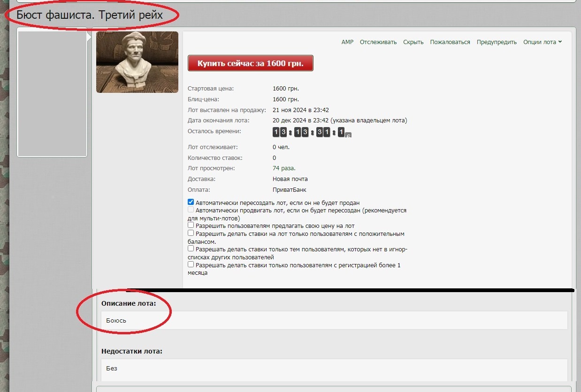Enable 'Разрешить пользователям предлагать свою цену'
Screen dimensions: 581x392
click(191, 226)
